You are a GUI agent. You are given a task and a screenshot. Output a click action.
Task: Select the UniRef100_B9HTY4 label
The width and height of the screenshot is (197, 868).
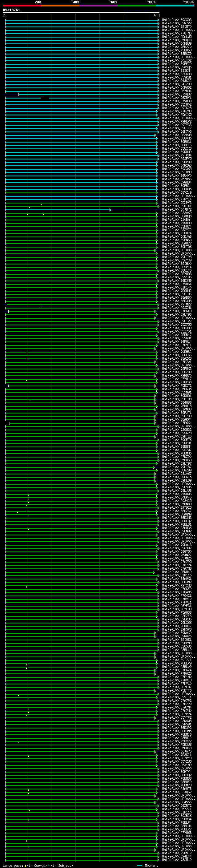tap(177, 772)
